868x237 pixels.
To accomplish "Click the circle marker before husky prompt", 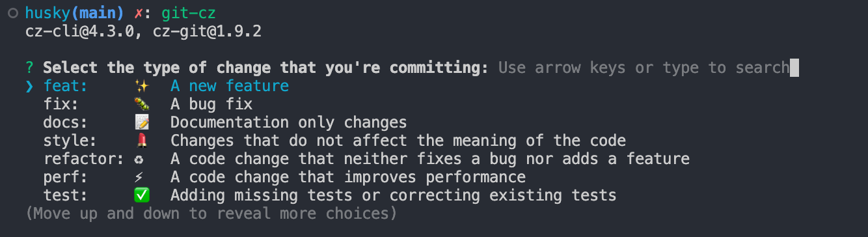I will click(x=12, y=13).
